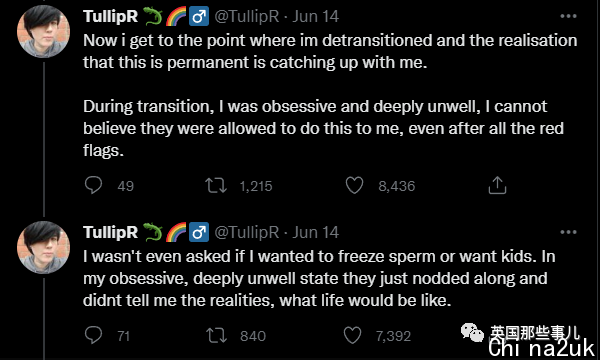Retweet the first tweet with 1,215 retweets
The width and height of the screenshot is (600, 360).
[216, 186]
